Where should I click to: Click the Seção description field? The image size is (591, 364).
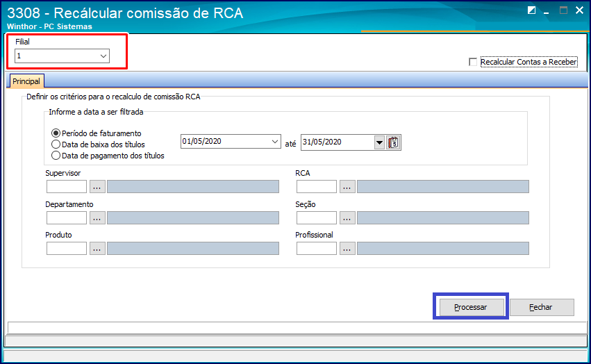coord(443,218)
